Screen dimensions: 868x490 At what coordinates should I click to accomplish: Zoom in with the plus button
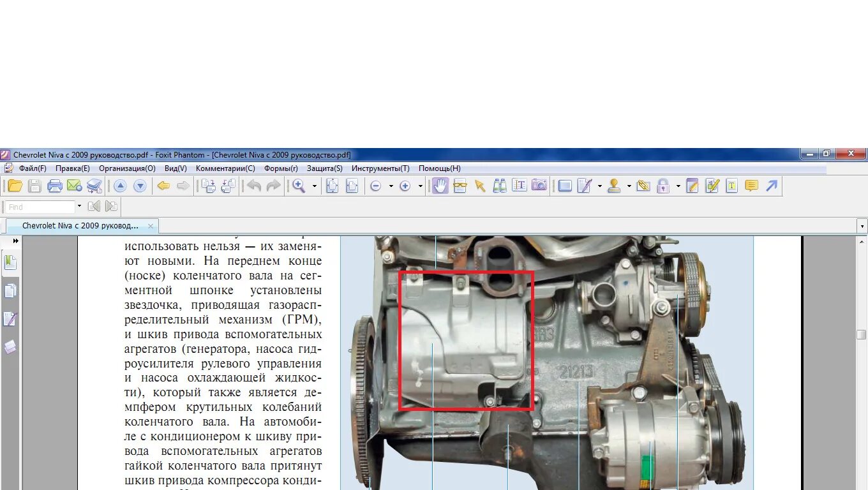tap(405, 186)
